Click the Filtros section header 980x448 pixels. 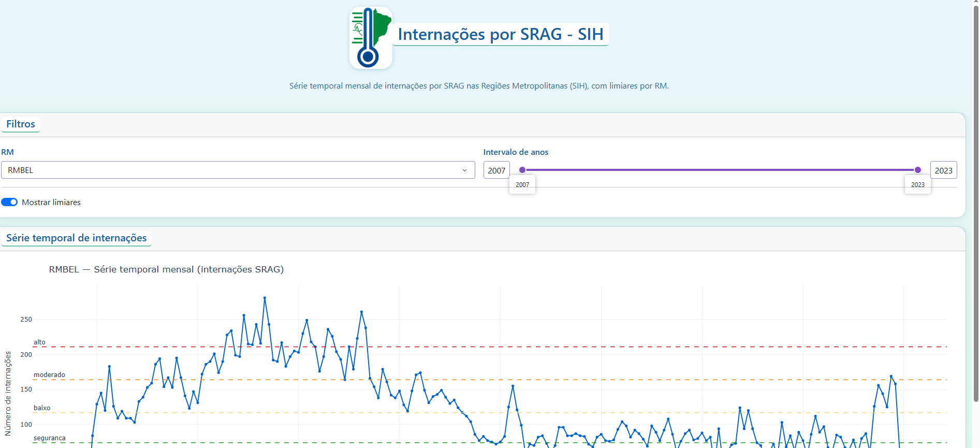[21, 124]
